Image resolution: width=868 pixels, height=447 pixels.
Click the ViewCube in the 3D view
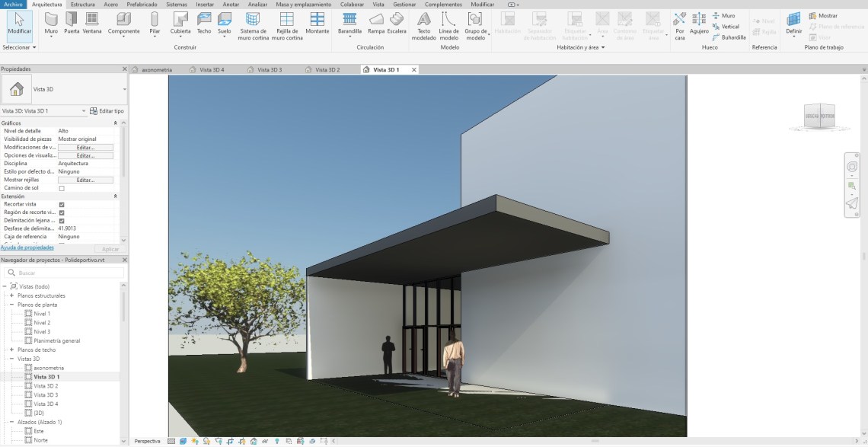coord(820,116)
